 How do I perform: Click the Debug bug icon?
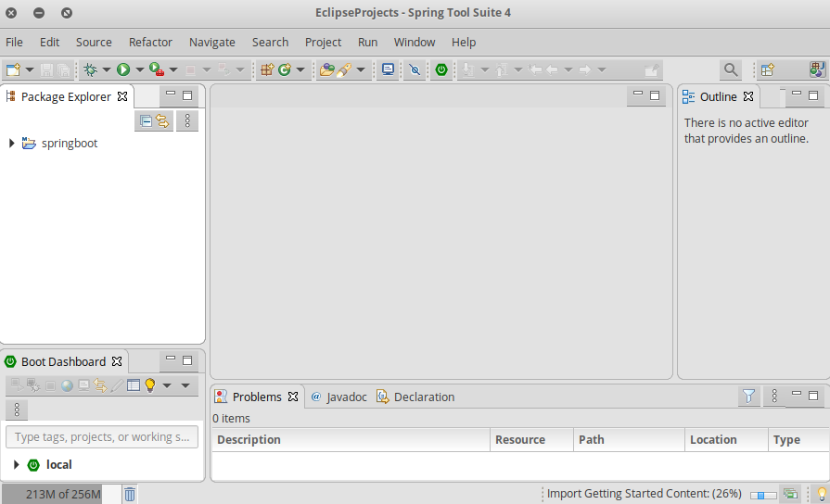(90, 69)
